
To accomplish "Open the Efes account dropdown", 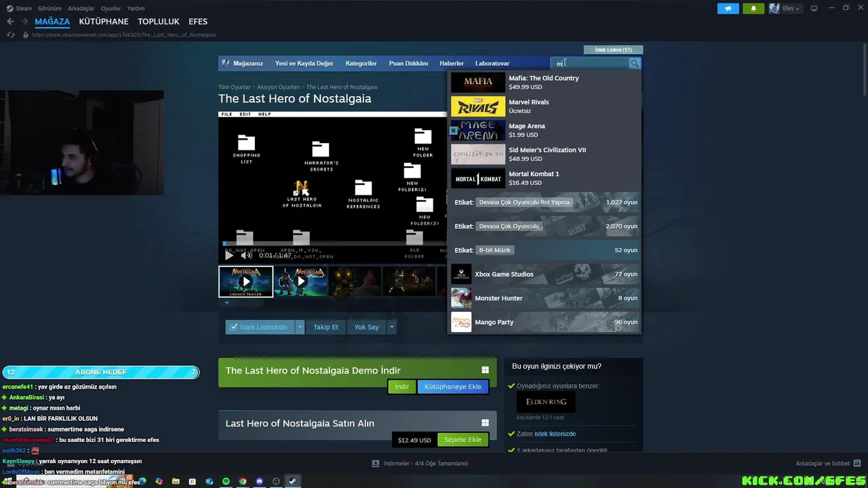I will click(791, 8).
